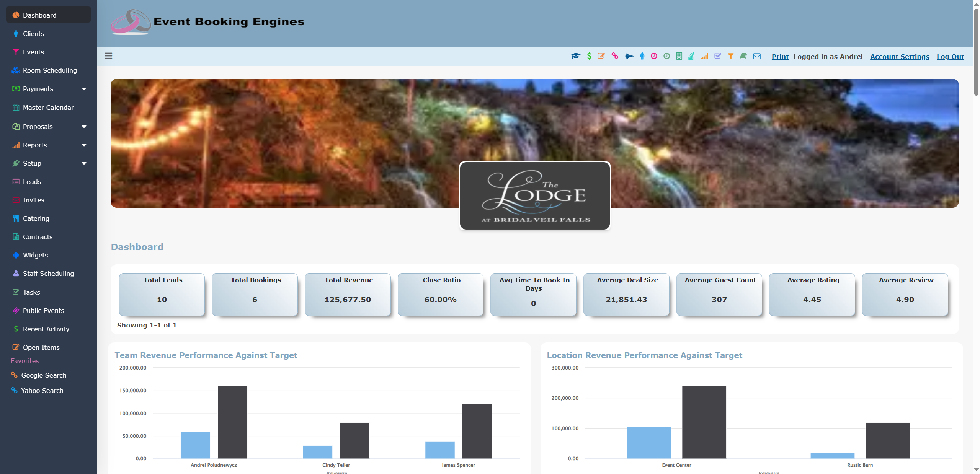Image resolution: width=980 pixels, height=474 pixels.
Task: Expand the Payments submenu arrow
Action: 84,89
